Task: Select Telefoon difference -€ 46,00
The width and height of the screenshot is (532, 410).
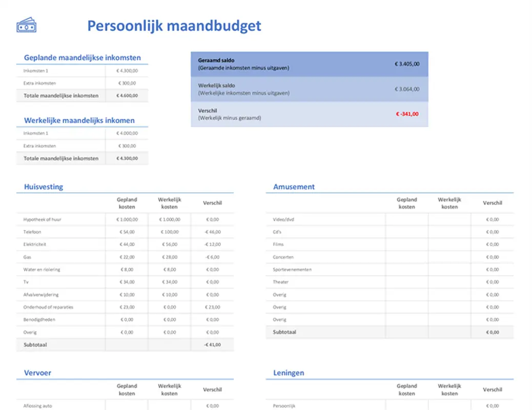Action: (x=212, y=232)
